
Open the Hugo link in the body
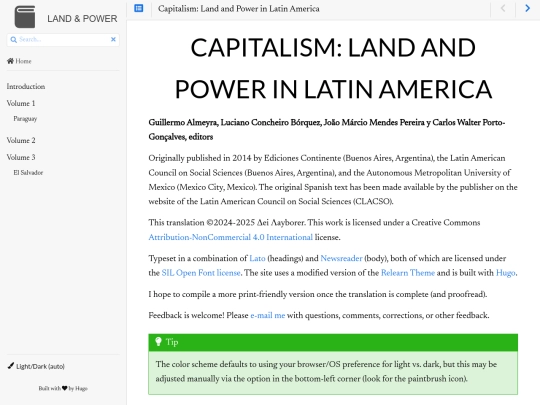coord(506,273)
